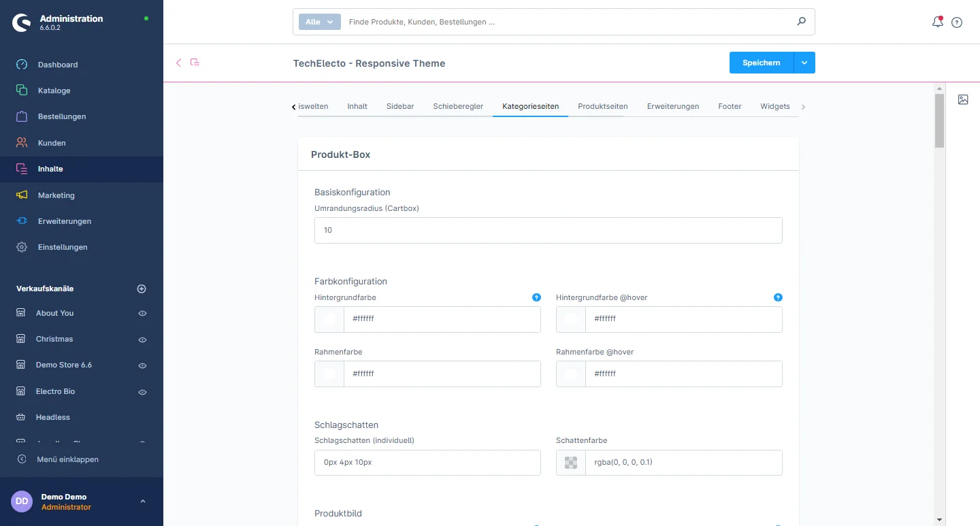This screenshot has height=526, width=980.
Task: Open the Alle search filter dropdown
Action: click(x=319, y=22)
